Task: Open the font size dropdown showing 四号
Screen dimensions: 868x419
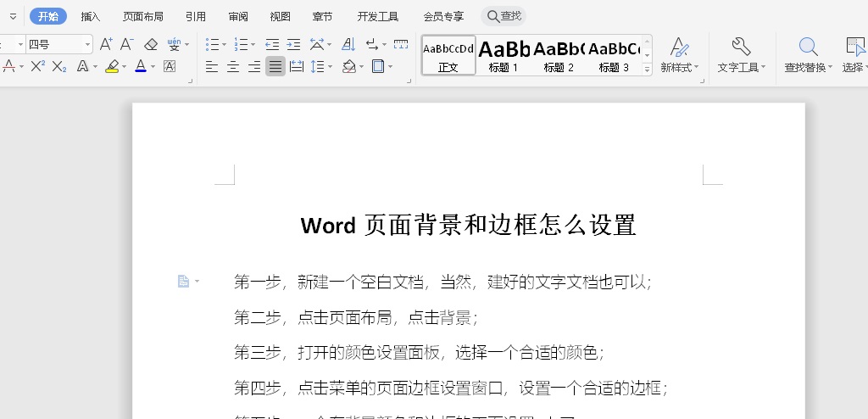Action: tap(86, 44)
